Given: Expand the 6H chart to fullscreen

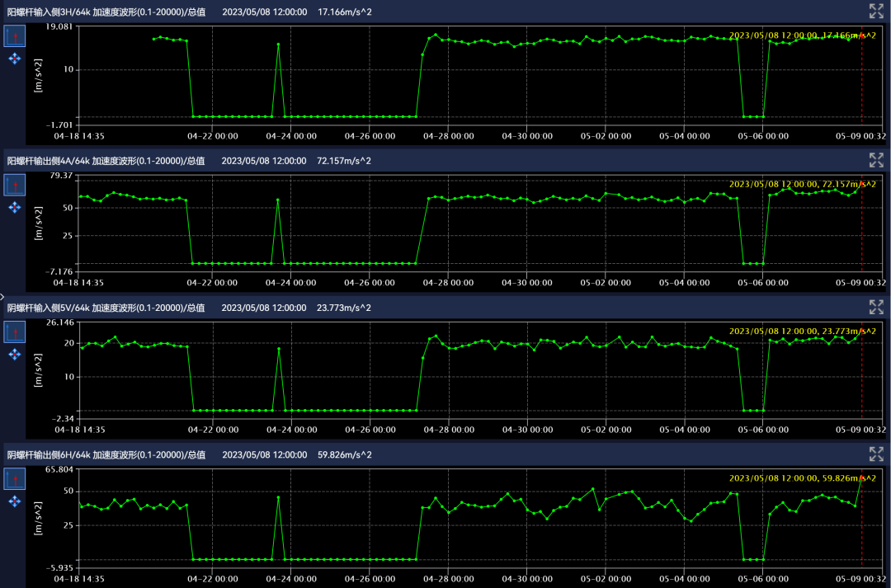Looking at the screenshot, I should (x=876, y=454).
